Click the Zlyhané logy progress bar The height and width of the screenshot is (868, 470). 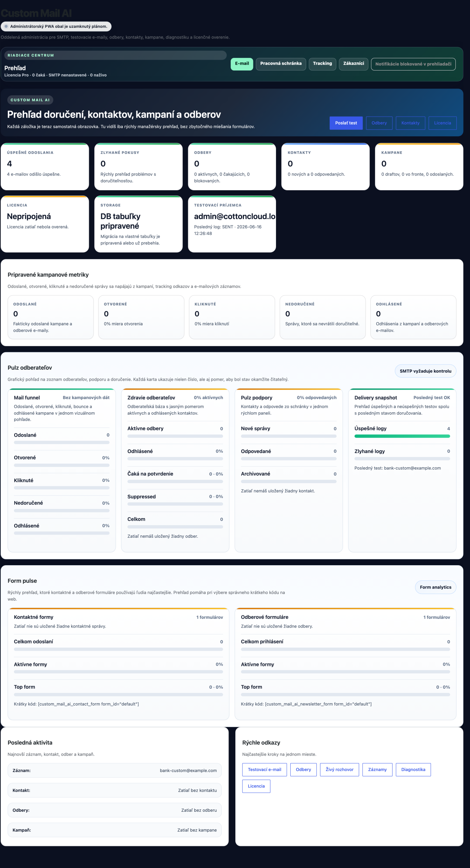click(402, 459)
